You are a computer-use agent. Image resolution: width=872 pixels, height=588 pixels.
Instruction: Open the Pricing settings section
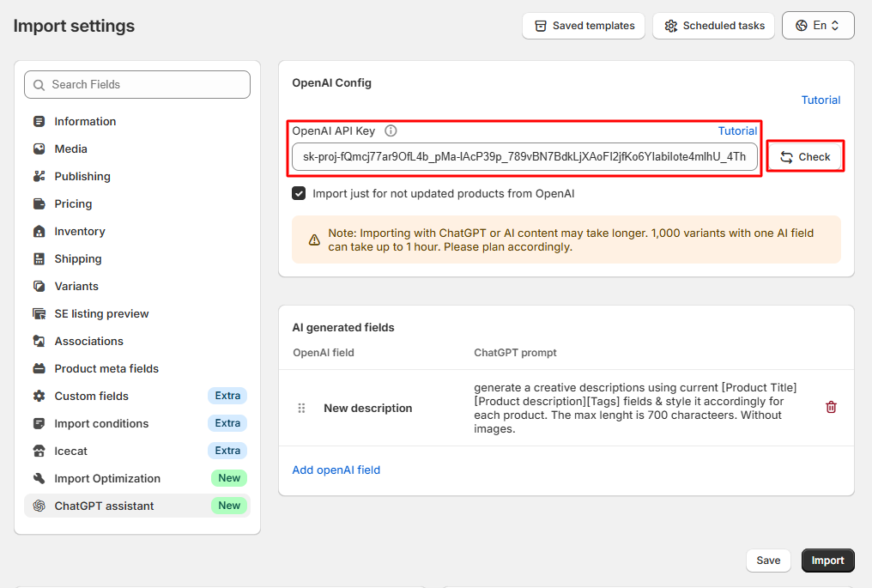[137, 203]
